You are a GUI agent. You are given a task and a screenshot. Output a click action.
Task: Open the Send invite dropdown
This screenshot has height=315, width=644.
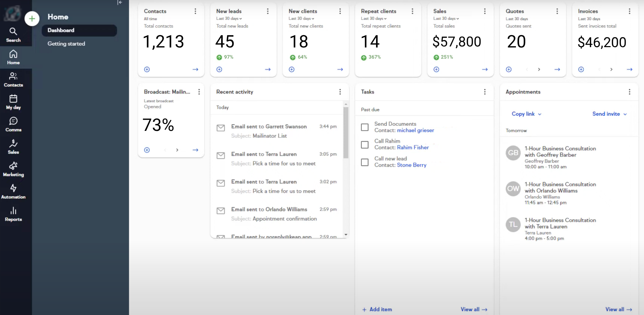tap(609, 114)
